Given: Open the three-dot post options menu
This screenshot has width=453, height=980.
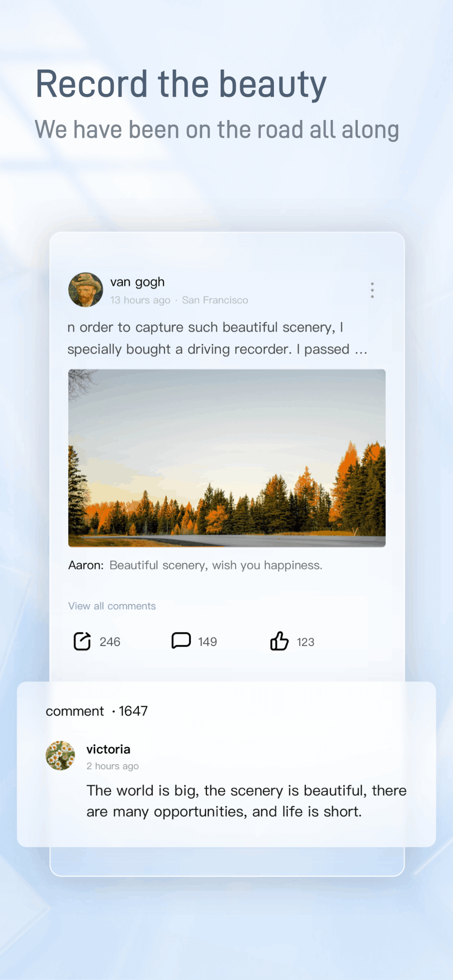Looking at the screenshot, I should tap(372, 290).
